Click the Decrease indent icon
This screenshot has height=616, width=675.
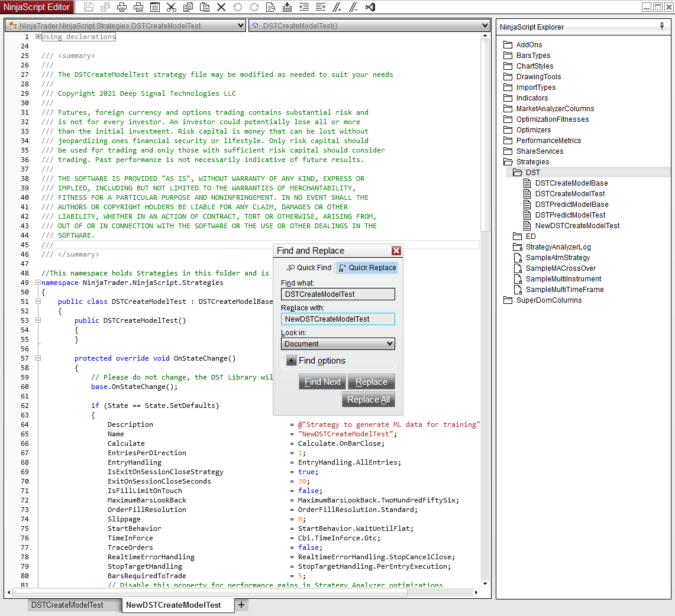pos(304,7)
